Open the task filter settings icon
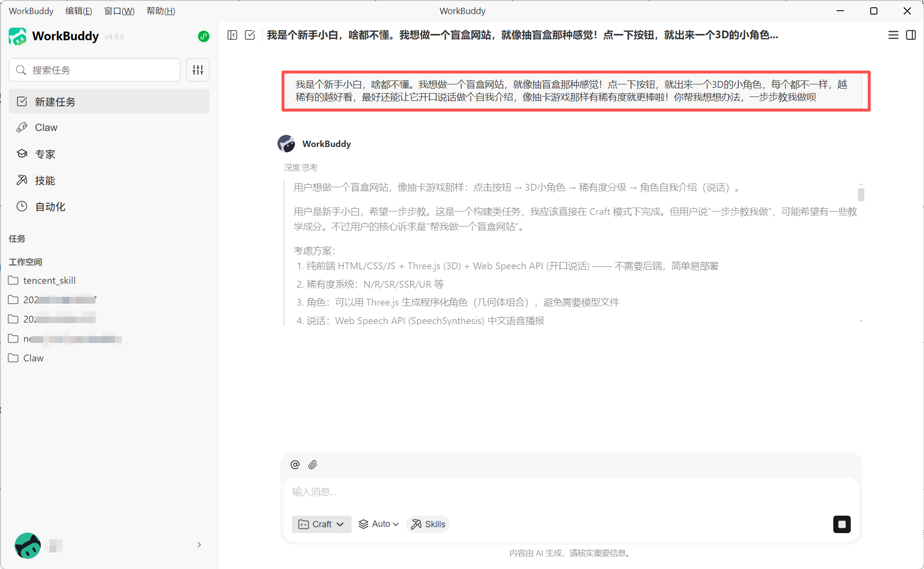The image size is (924, 569). pos(198,70)
